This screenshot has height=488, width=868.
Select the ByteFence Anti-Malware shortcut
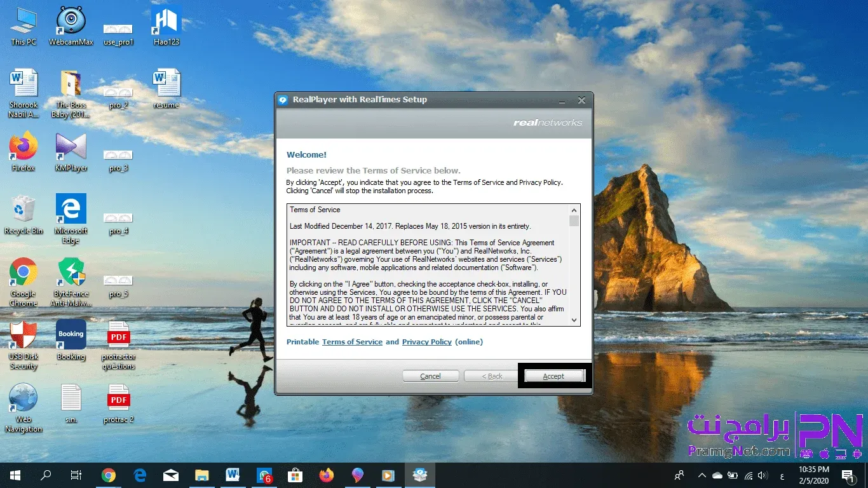(x=71, y=282)
